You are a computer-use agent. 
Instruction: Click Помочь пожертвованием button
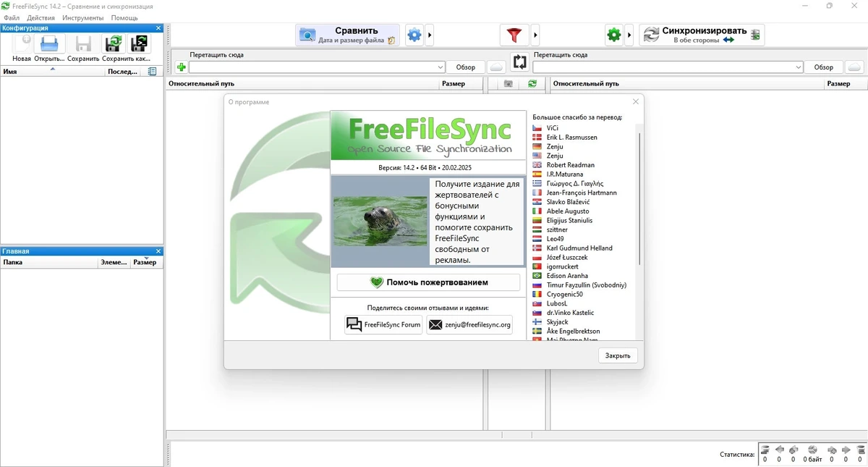(x=428, y=282)
